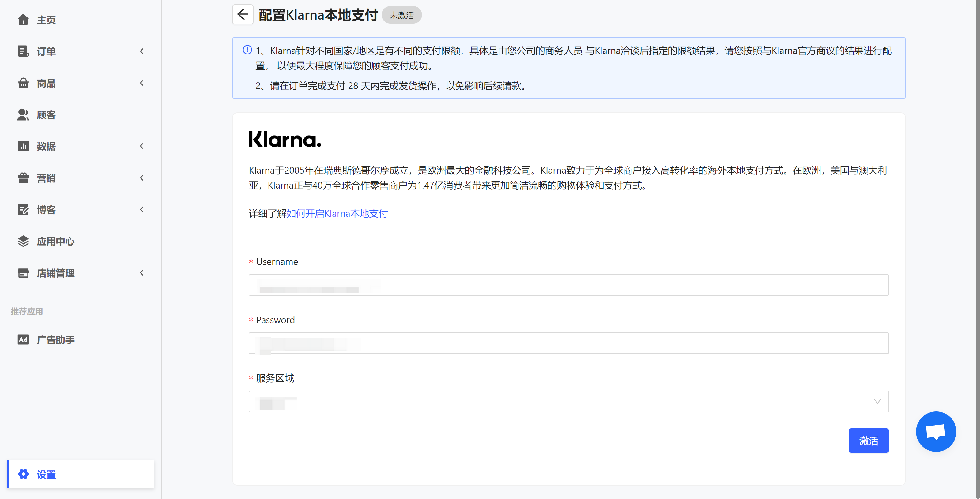Viewport: 980px width, 499px height.
Task: Click the blue 激活 button
Action: point(868,441)
